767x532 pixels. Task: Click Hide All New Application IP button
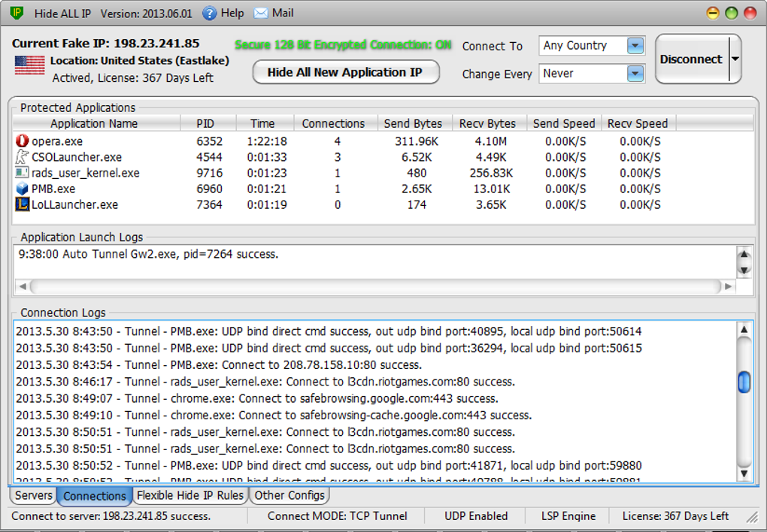345,72
